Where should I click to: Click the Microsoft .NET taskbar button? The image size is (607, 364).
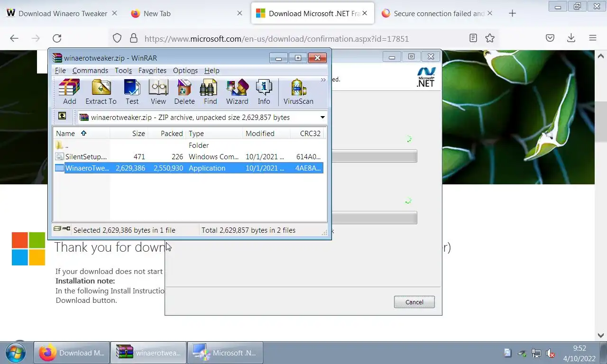[225, 353]
